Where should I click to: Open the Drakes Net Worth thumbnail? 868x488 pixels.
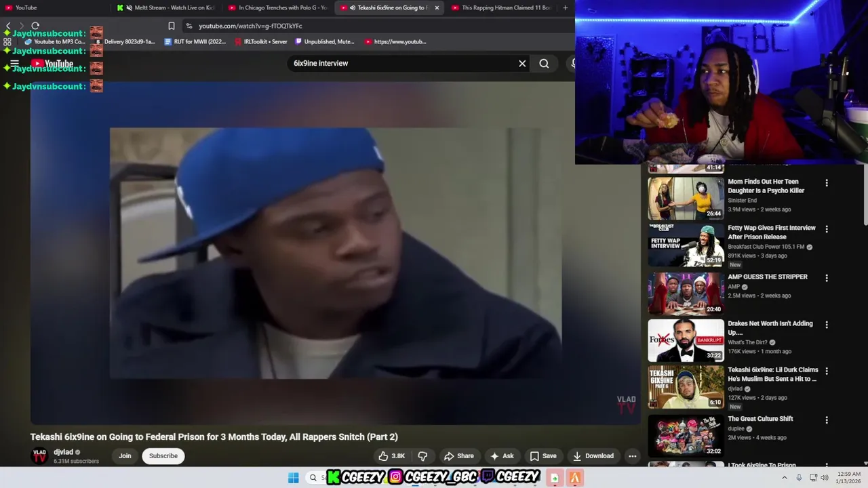click(686, 341)
